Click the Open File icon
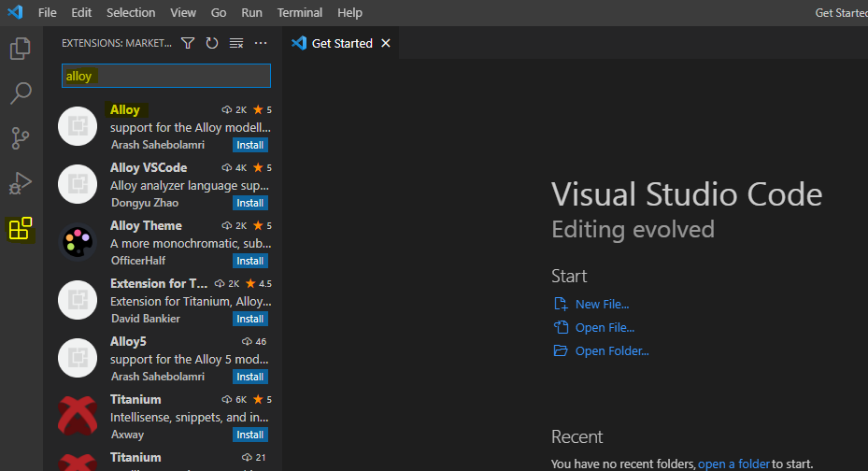The image size is (868, 471). coord(561,327)
